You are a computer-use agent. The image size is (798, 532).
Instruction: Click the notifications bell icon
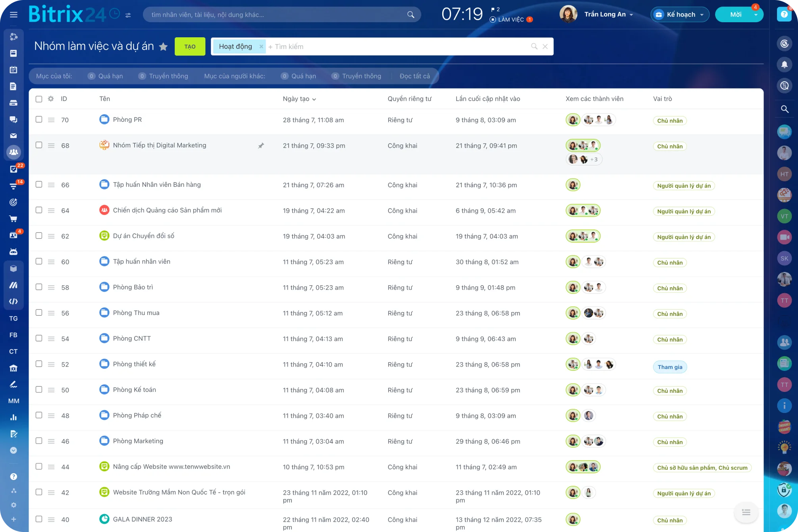pos(784,65)
